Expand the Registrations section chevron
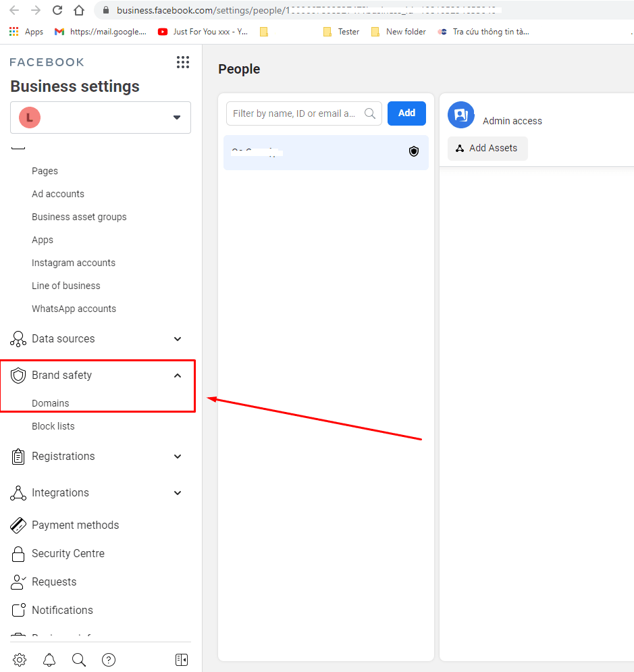Screen dimensions: 634x672 click(x=178, y=457)
